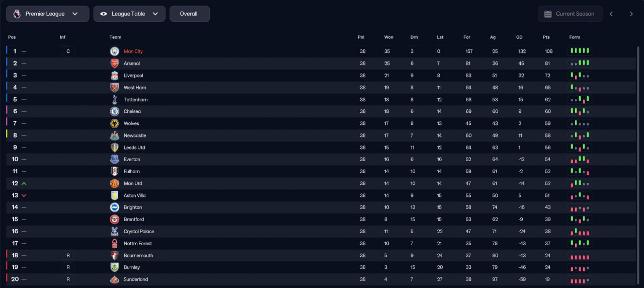Click the Newcastle crest icon

tap(115, 135)
